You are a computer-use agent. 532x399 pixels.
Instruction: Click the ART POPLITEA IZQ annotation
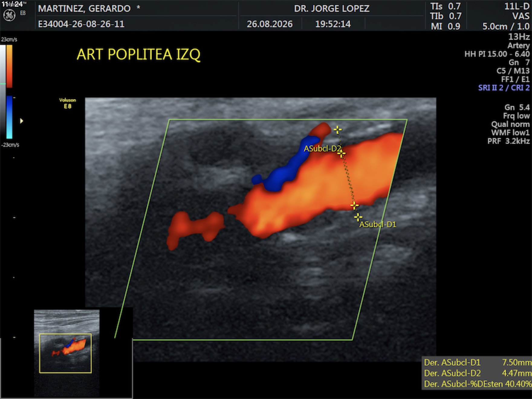click(138, 54)
